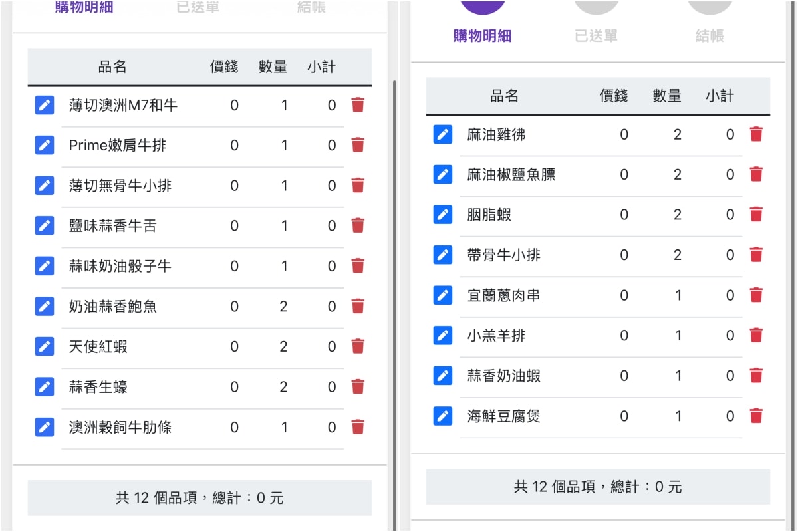The image size is (798, 532).
Task: Delete the Prime嫩肩牛排 item
Action: point(358,145)
